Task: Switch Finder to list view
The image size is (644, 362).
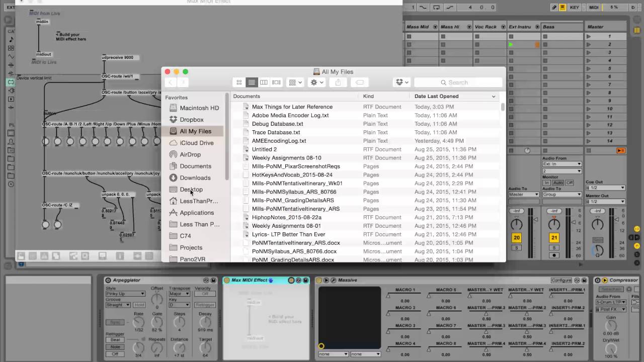Action: tap(252, 82)
